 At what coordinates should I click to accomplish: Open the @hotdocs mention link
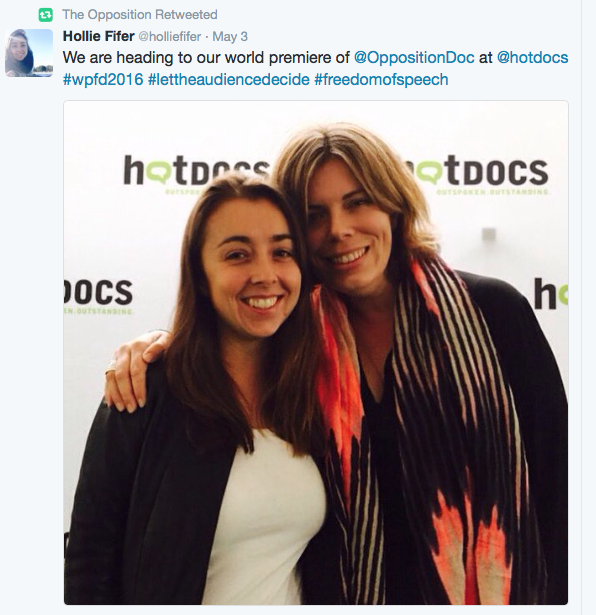[532, 58]
